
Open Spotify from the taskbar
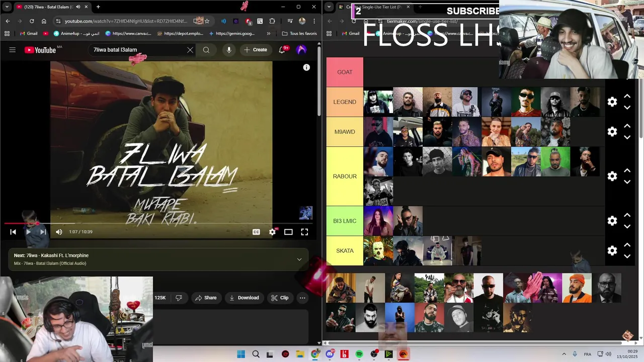(359, 354)
